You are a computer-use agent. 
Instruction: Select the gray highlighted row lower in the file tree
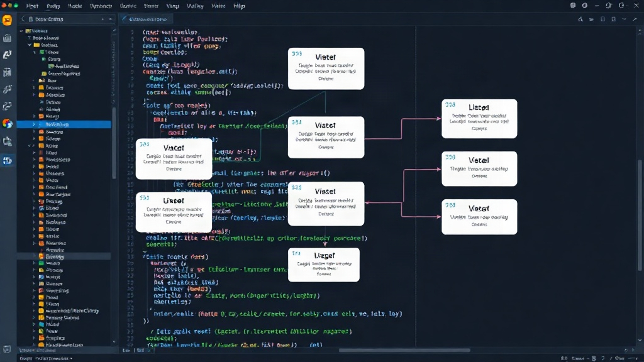tap(64, 256)
